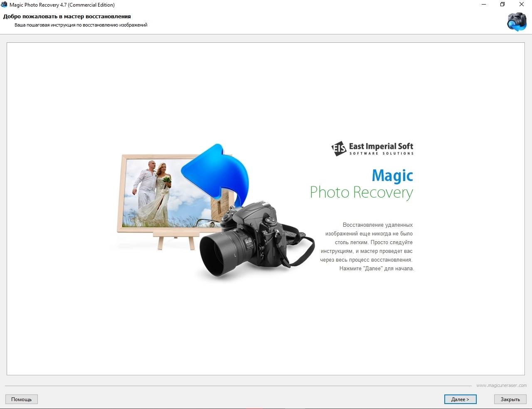The width and height of the screenshot is (532, 409).
Task: Restore down the application window
Action: (502, 5)
